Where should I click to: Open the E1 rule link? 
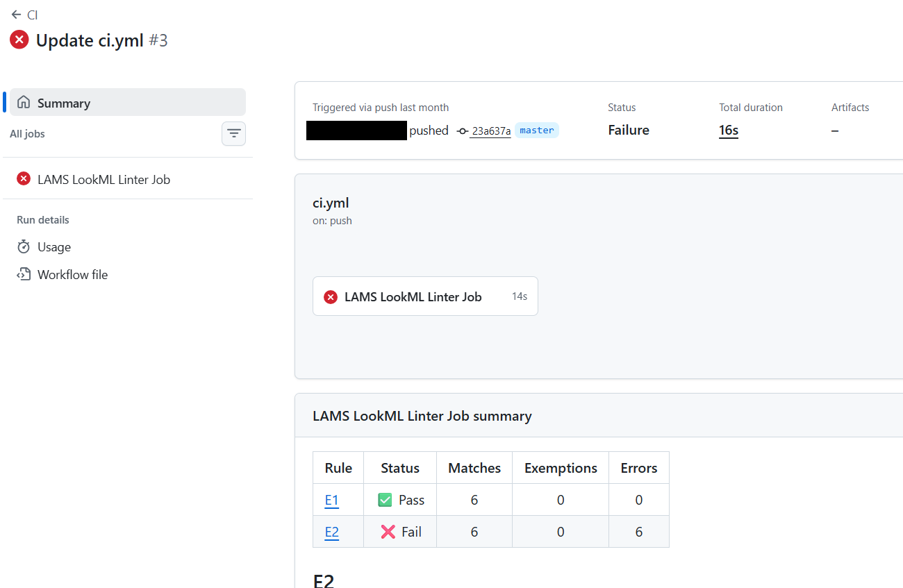(x=331, y=500)
